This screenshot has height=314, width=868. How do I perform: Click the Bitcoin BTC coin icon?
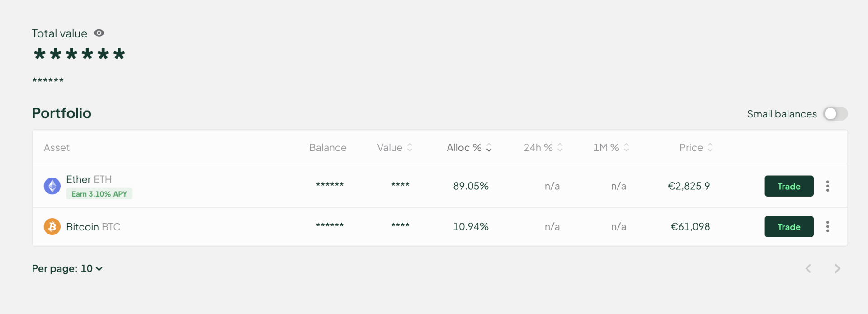pyautogui.click(x=52, y=226)
